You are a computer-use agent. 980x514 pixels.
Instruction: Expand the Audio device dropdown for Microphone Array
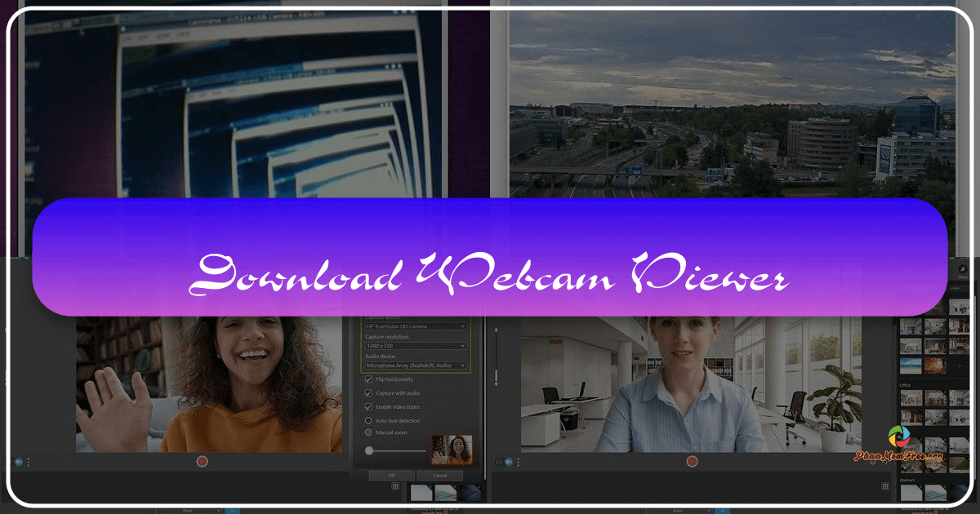click(416, 365)
